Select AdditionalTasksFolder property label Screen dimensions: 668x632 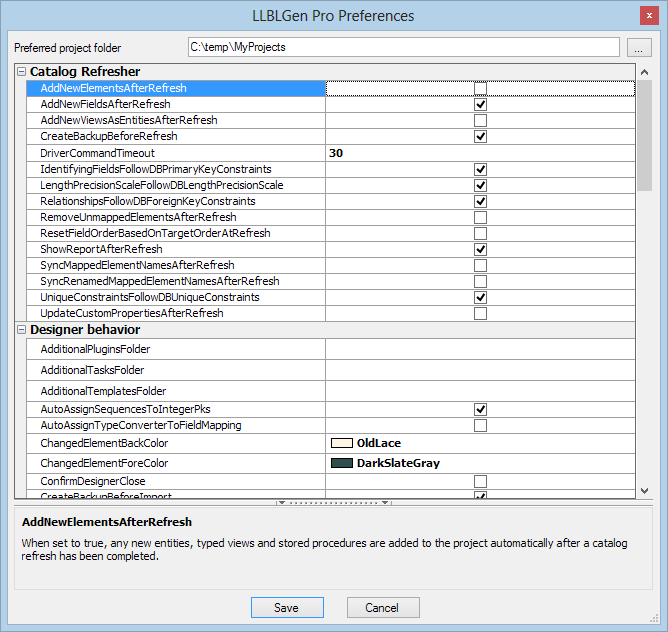point(92,370)
